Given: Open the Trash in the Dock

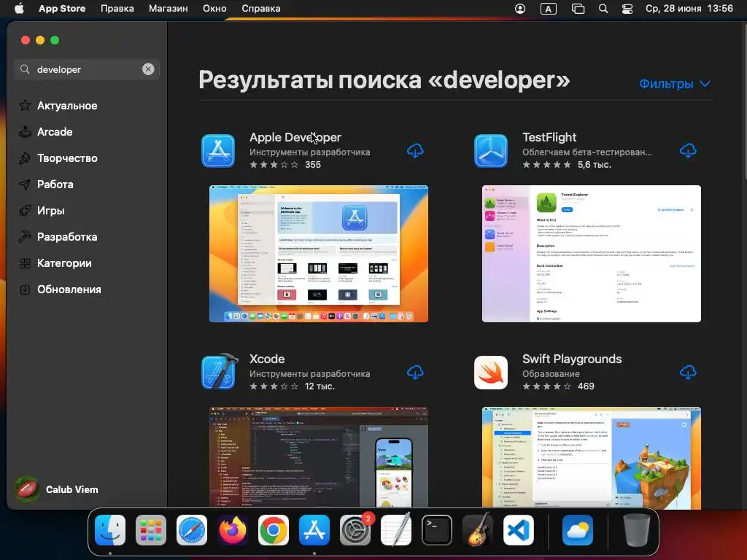Looking at the screenshot, I should point(636,530).
